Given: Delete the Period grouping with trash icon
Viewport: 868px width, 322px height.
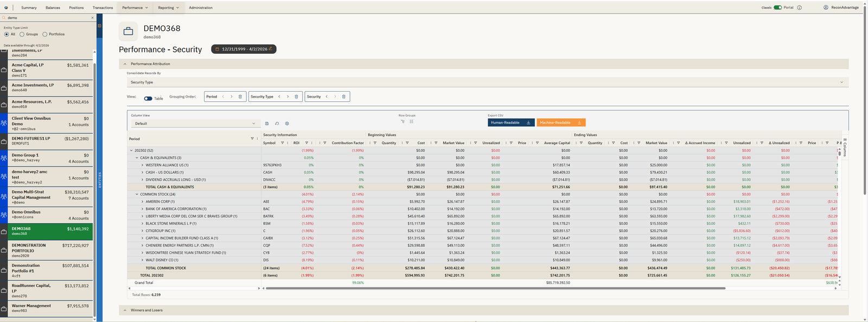Looking at the screenshot, I should click(x=240, y=96).
